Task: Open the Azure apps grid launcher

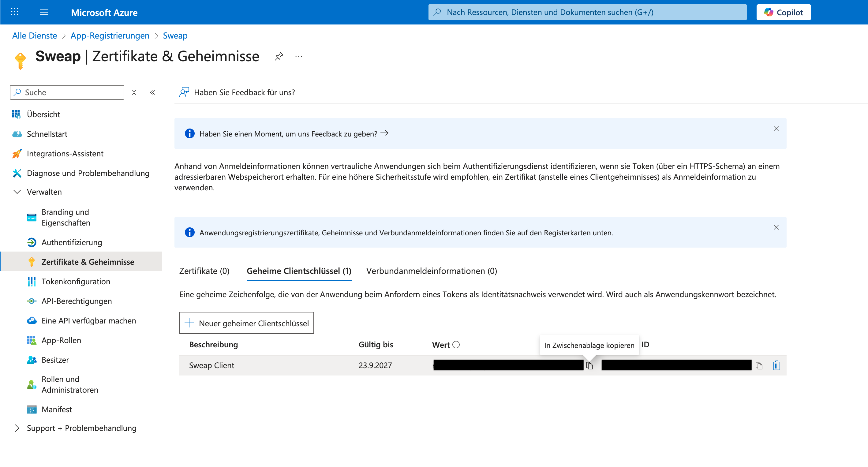Action: click(14, 12)
